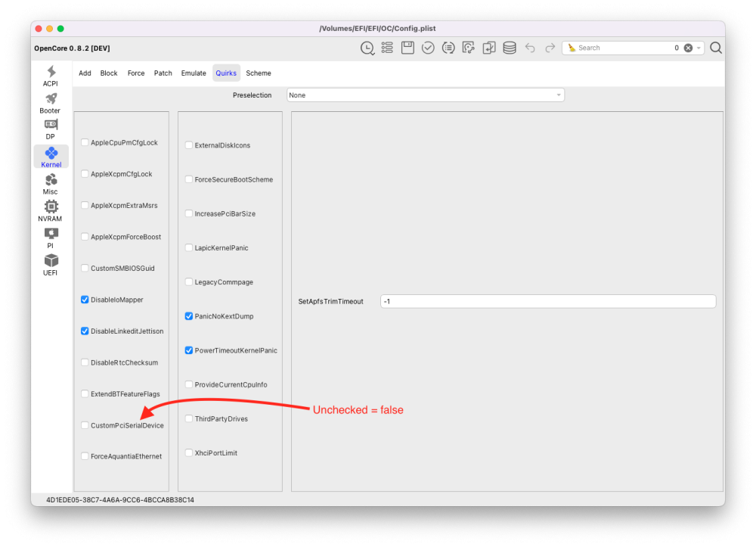Enable ForceSecureBootScheme checkbox

click(x=189, y=179)
